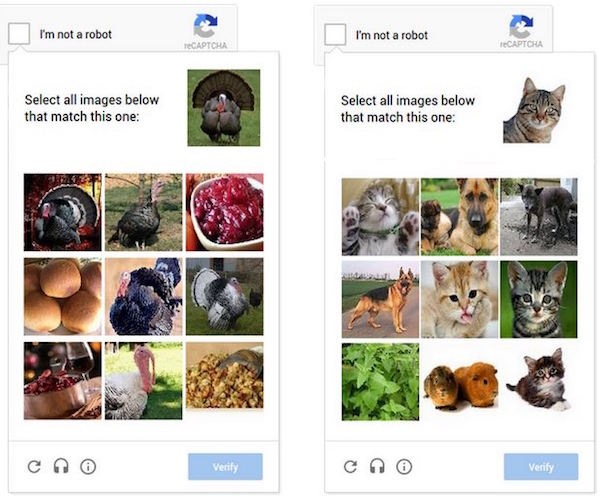
Task: Select the standing German shepherd image
Action: tap(380, 299)
